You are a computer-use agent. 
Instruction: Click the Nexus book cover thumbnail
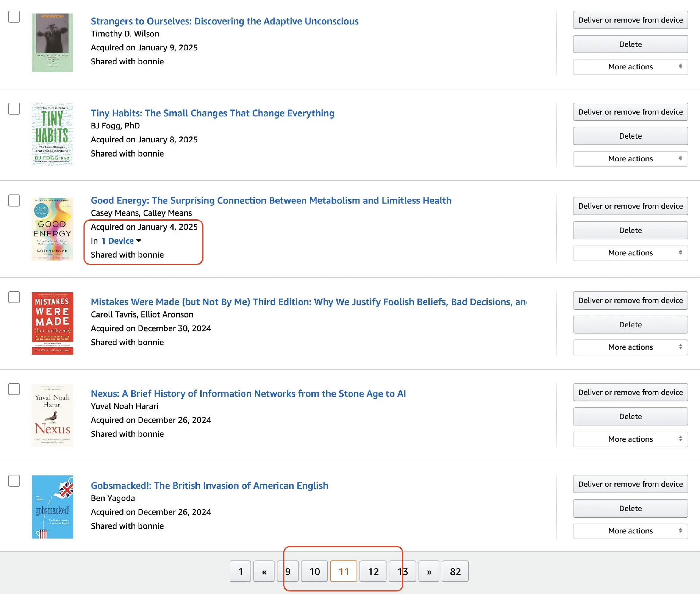coord(52,415)
